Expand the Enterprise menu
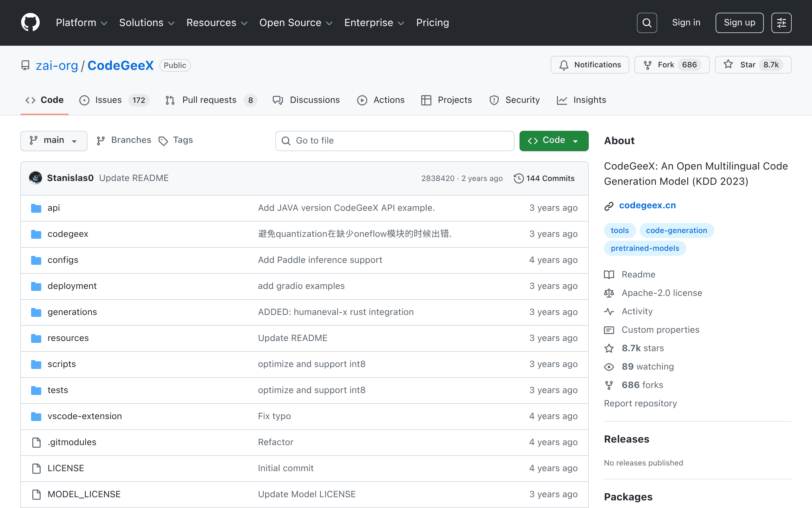812x508 pixels. coord(374,23)
